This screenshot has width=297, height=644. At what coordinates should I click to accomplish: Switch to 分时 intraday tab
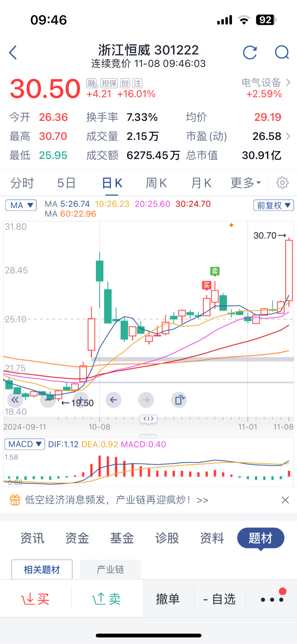[x=22, y=182]
